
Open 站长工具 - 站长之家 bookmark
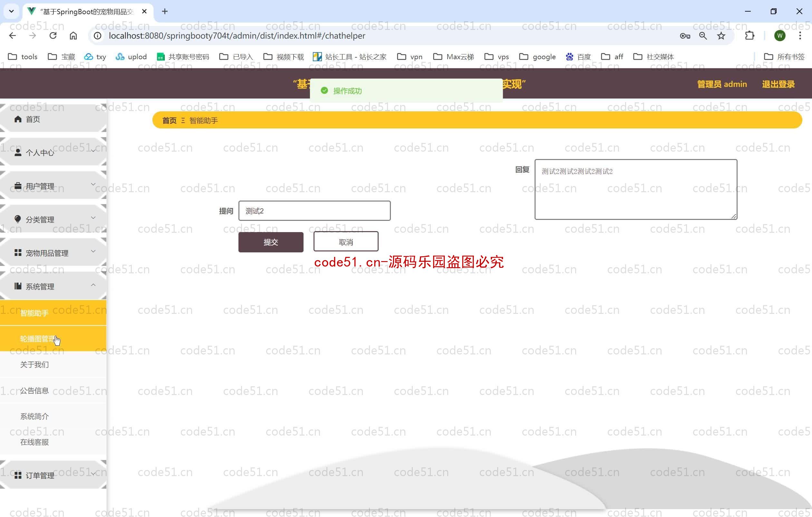click(350, 57)
